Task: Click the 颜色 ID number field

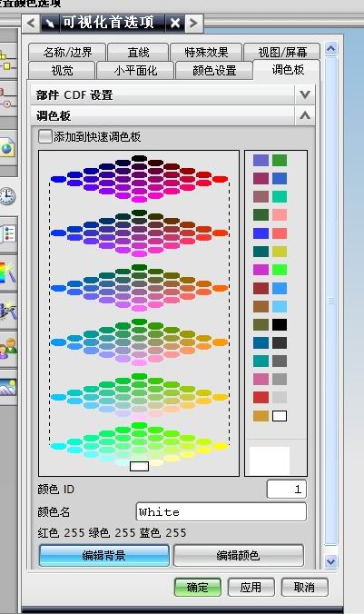Action: 287,489
